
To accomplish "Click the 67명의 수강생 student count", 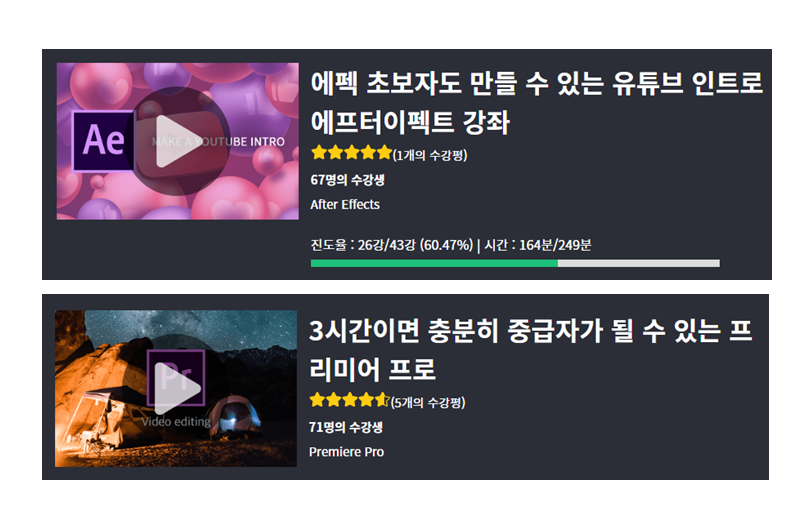I will click(x=347, y=180).
